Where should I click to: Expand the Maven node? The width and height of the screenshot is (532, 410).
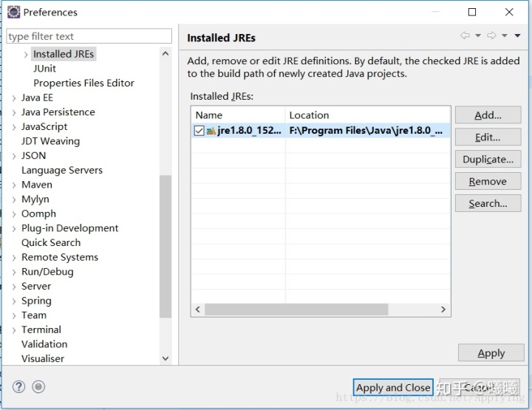coord(14,185)
